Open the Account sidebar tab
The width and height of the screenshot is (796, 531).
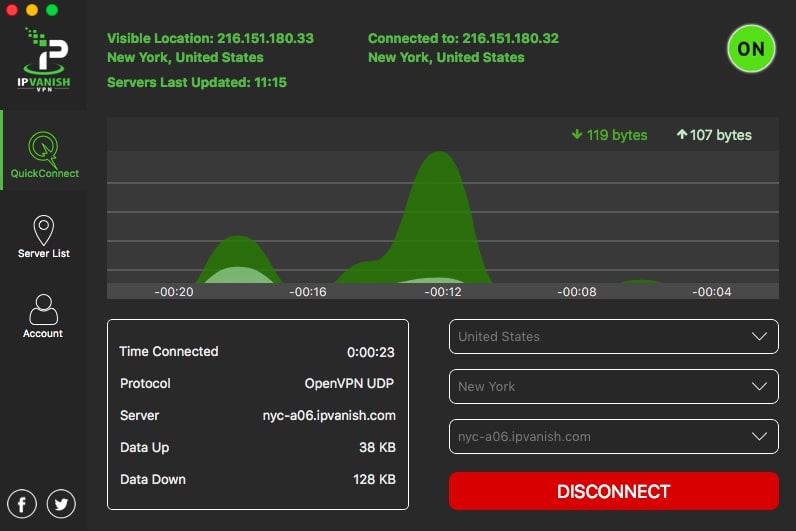(x=43, y=316)
